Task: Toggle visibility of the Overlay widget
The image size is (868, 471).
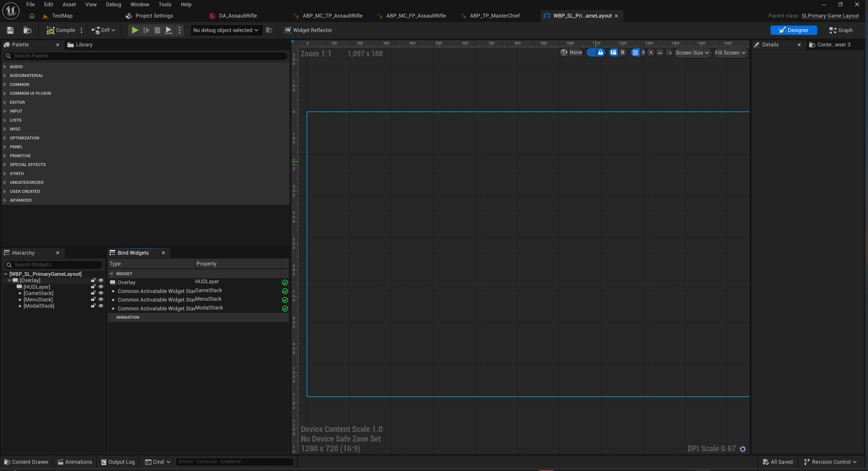Action: coord(101,280)
